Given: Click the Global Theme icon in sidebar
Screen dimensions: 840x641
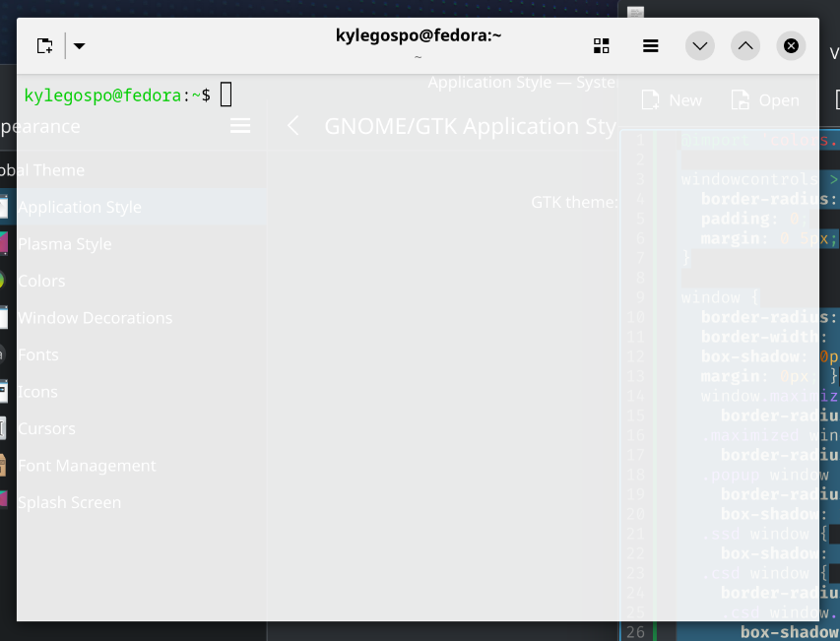Looking at the screenshot, I should [5, 169].
